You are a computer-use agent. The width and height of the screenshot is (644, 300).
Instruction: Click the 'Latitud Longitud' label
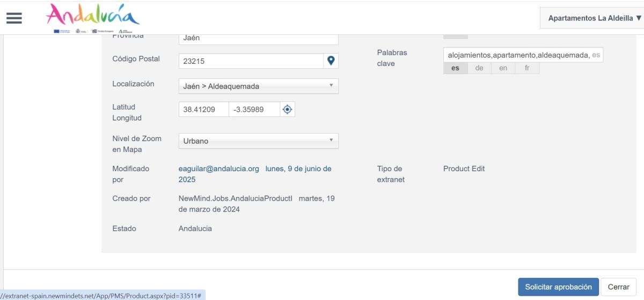pyautogui.click(x=127, y=113)
